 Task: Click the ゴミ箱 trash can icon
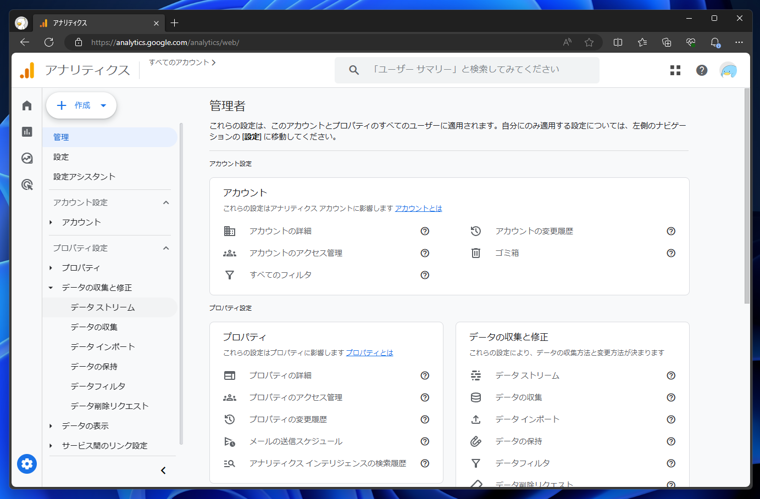click(475, 253)
